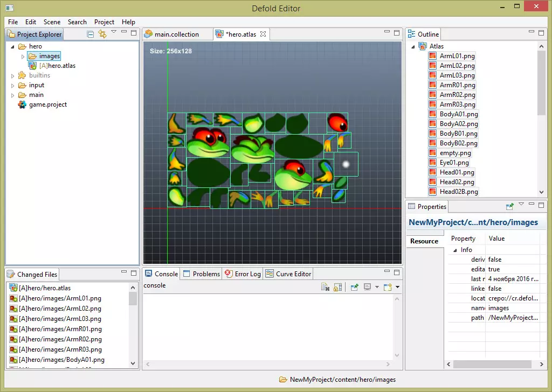
Task: Click the ArmL01.png image icon in Outline
Action: 432,56
